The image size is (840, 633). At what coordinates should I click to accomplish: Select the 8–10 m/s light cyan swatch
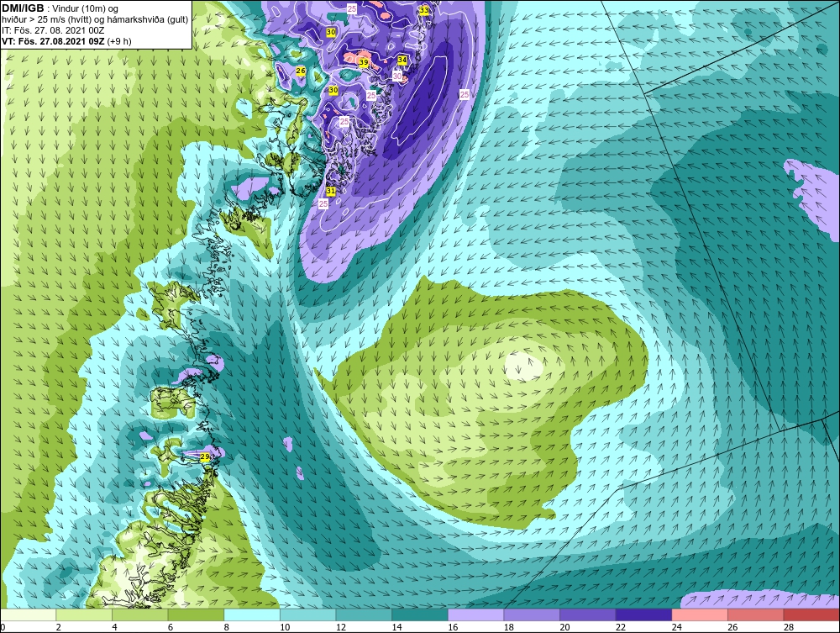pos(252,615)
